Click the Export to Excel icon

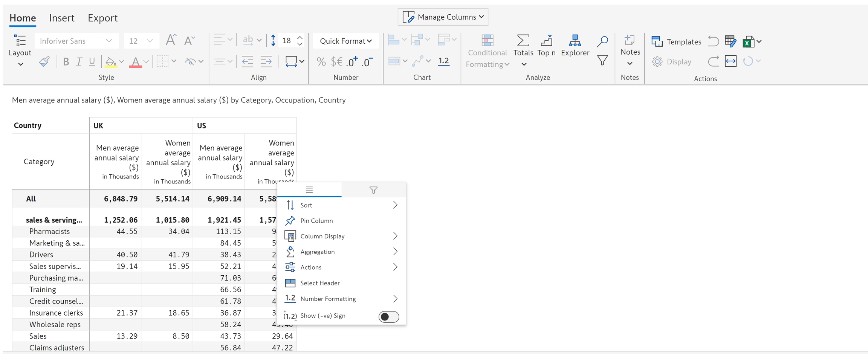(x=748, y=41)
